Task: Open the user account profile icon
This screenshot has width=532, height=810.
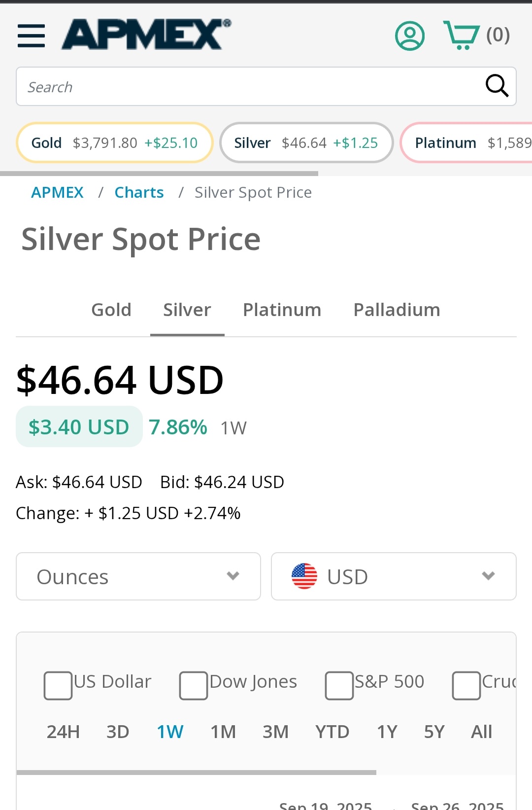Action: 410,35
